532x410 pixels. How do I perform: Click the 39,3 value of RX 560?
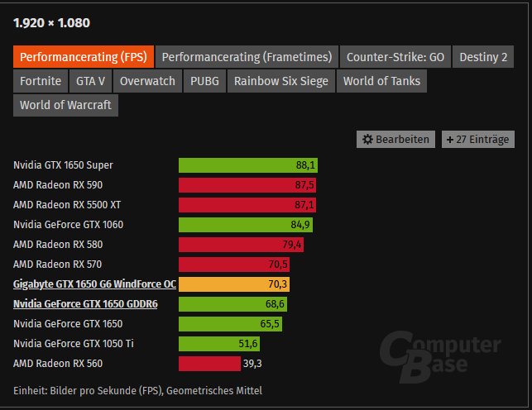point(252,364)
